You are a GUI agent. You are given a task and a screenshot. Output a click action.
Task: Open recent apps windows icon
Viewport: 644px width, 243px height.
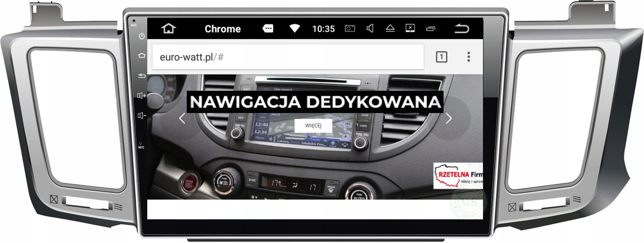pyautogui.click(x=431, y=29)
